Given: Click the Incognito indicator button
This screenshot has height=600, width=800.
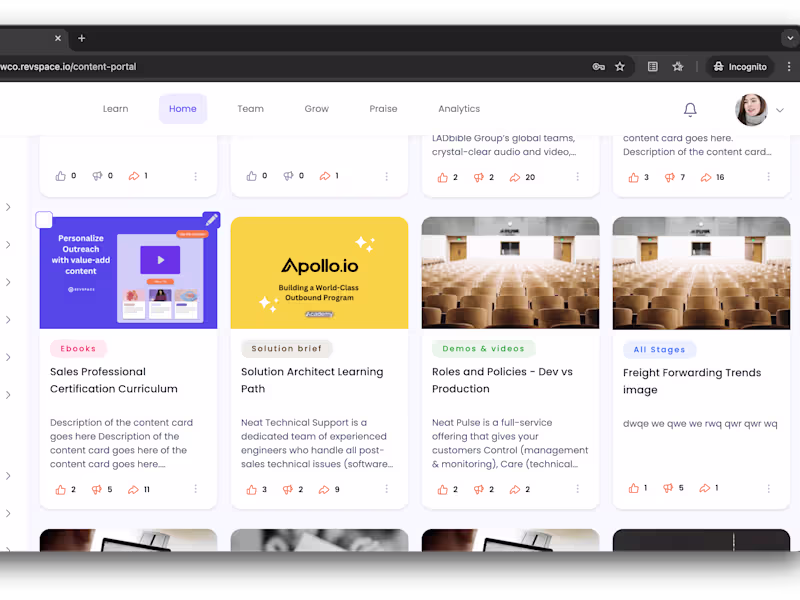Looking at the screenshot, I should [x=740, y=67].
